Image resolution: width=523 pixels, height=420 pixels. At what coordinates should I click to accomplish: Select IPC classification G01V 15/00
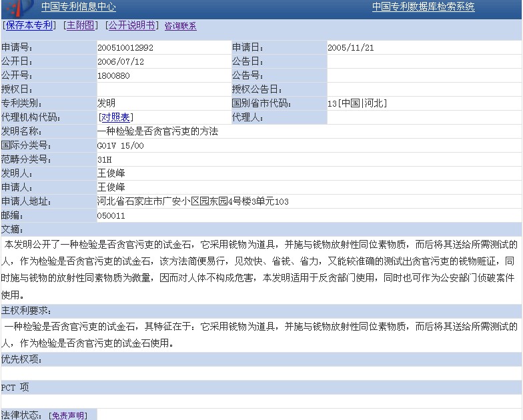coord(120,145)
